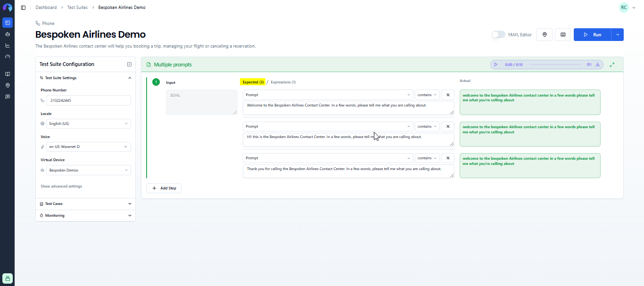
Task: Click the RC user avatar
Action: click(x=624, y=8)
